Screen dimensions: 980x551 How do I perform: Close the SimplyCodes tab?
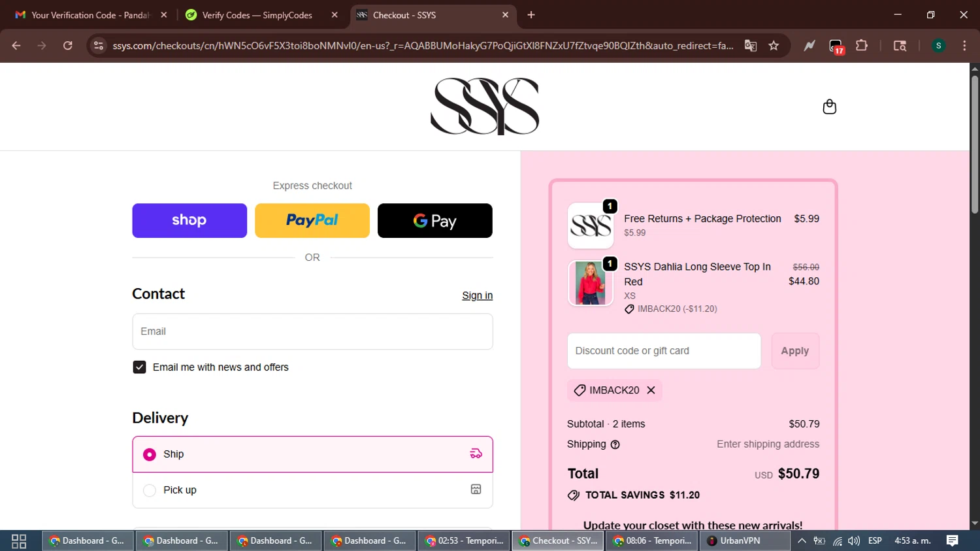(x=335, y=15)
